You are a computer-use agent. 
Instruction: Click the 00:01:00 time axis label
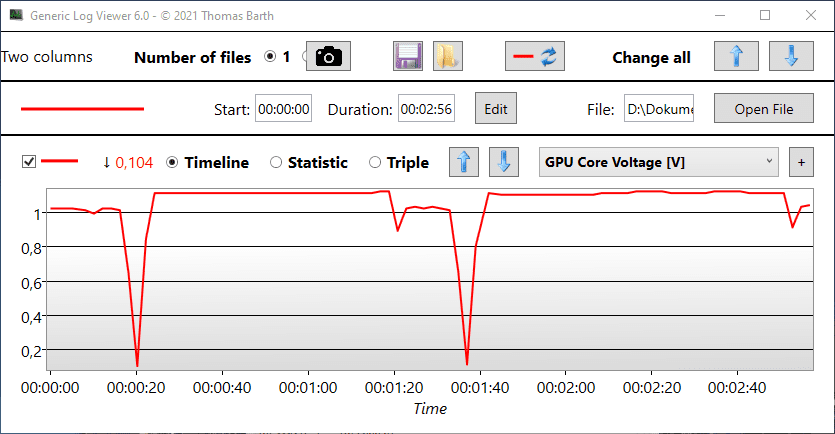[308, 388]
